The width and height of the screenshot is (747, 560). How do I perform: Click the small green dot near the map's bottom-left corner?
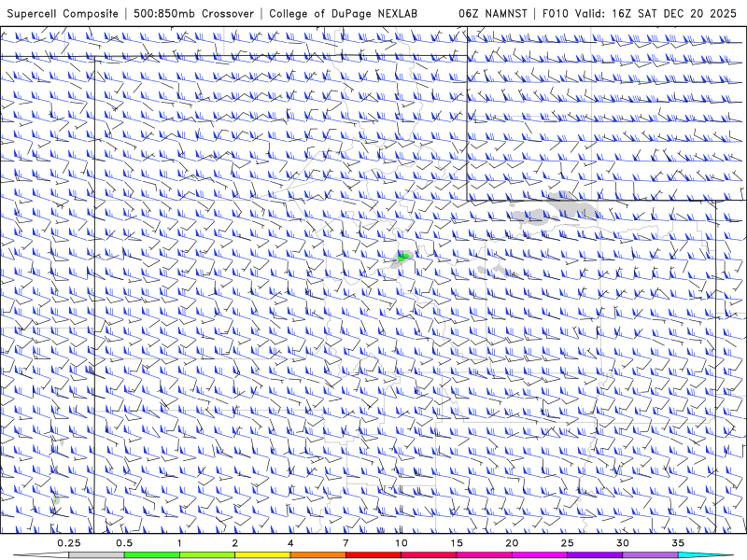pyautogui.click(x=56, y=501)
